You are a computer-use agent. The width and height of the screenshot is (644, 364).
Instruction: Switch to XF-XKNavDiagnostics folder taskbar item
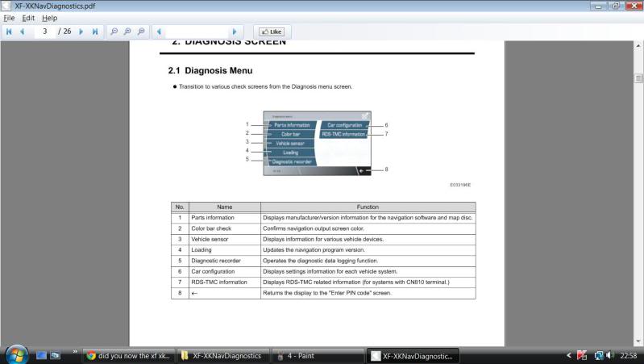[223, 356]
